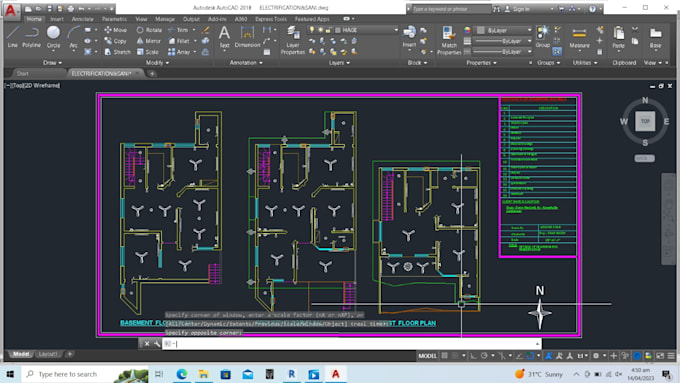Select the Dimension tool

click(247, 36)
